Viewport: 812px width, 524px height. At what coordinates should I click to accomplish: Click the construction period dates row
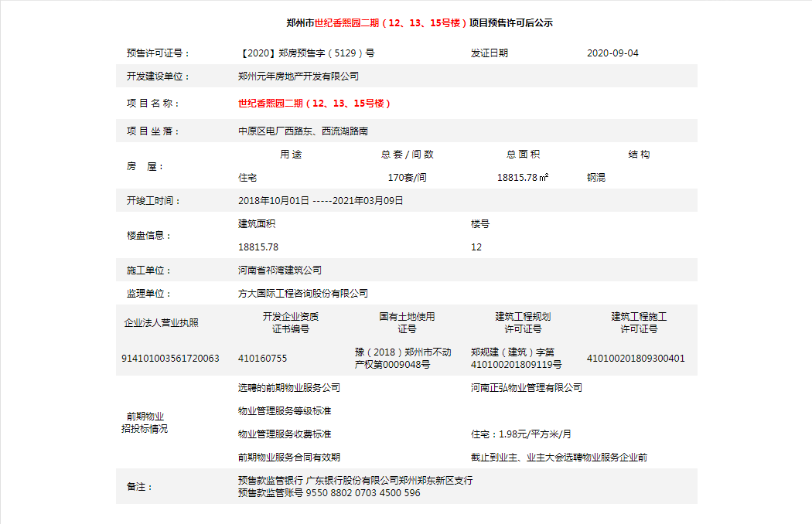(x=321, y=200)
